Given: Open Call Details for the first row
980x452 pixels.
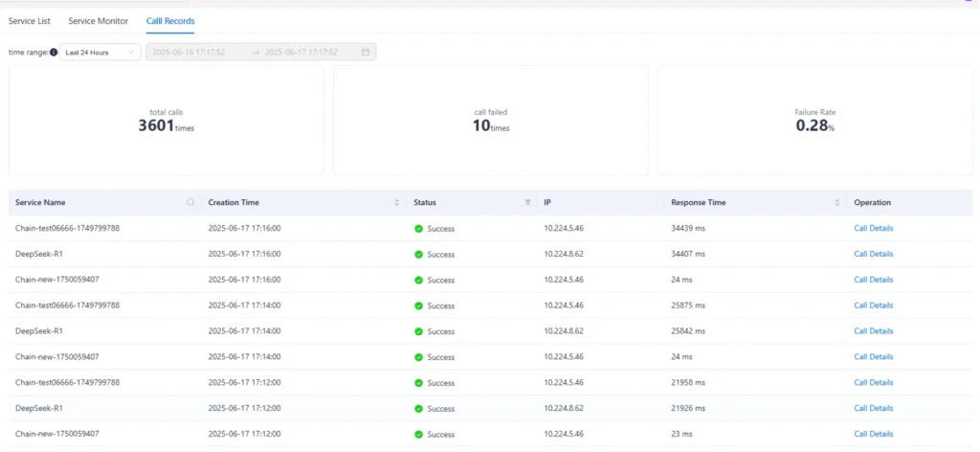Looking at the screenshot, I should pyautogui.click(x=873, y=229).
